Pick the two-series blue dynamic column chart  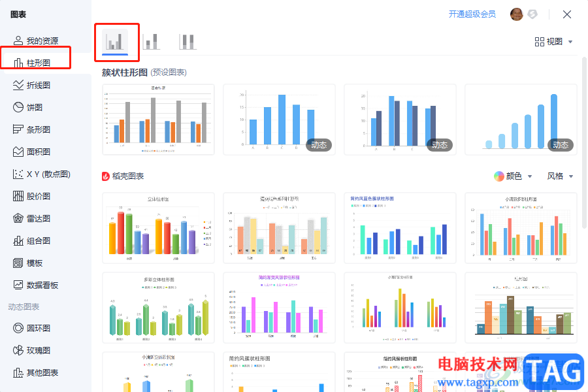400,120
